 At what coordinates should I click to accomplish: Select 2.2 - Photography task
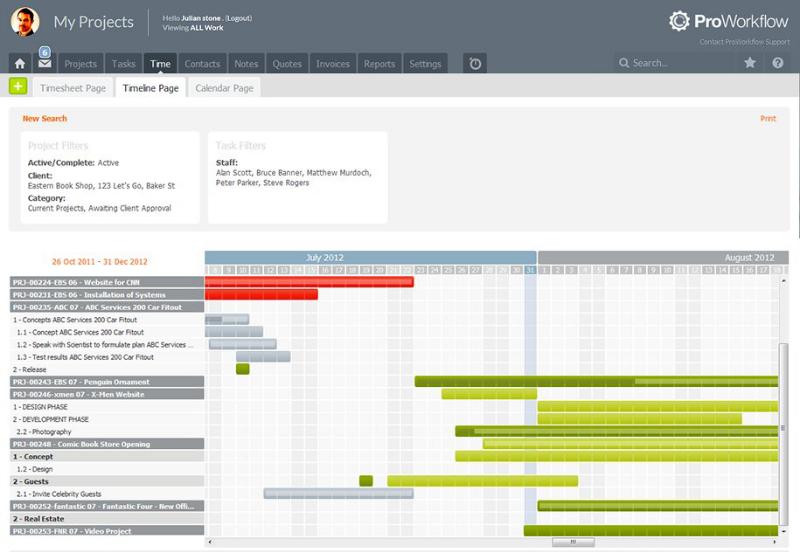pyautogui.click(x=107, y=432)
